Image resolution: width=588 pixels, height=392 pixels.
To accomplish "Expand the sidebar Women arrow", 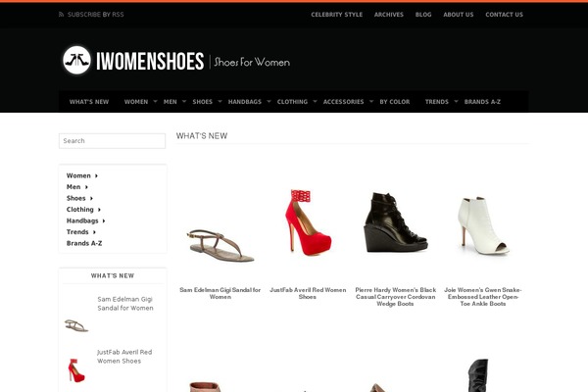I will point(96,176).
